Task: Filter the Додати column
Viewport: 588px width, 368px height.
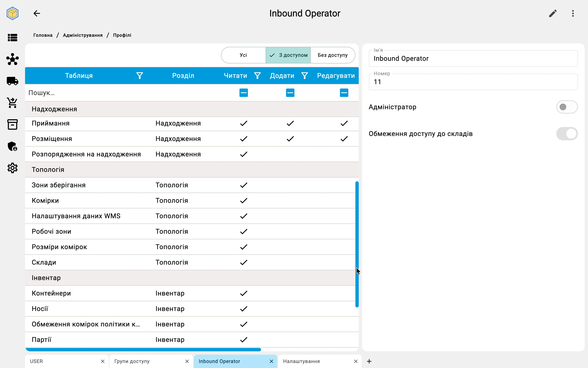Action: point(305,76)
